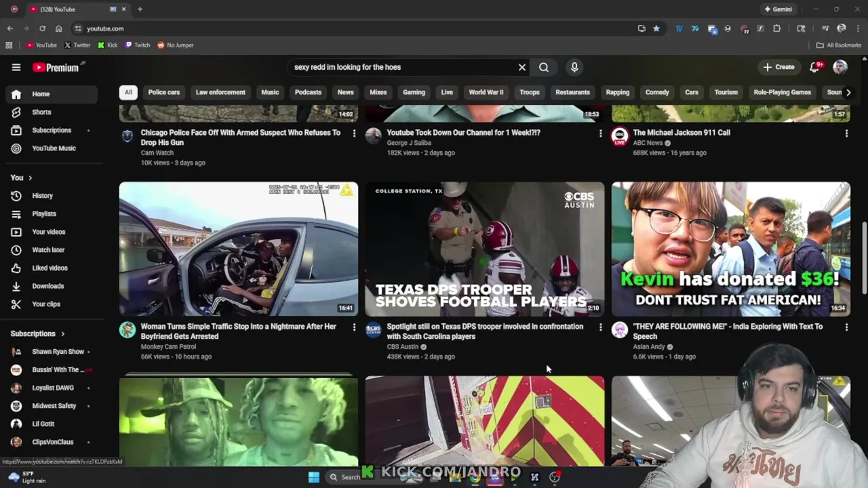The width and height of the screenshot is (868, 488).
Task: Open Woman Turns Simple Traffic Stop video title
Action: click(239, 331)
